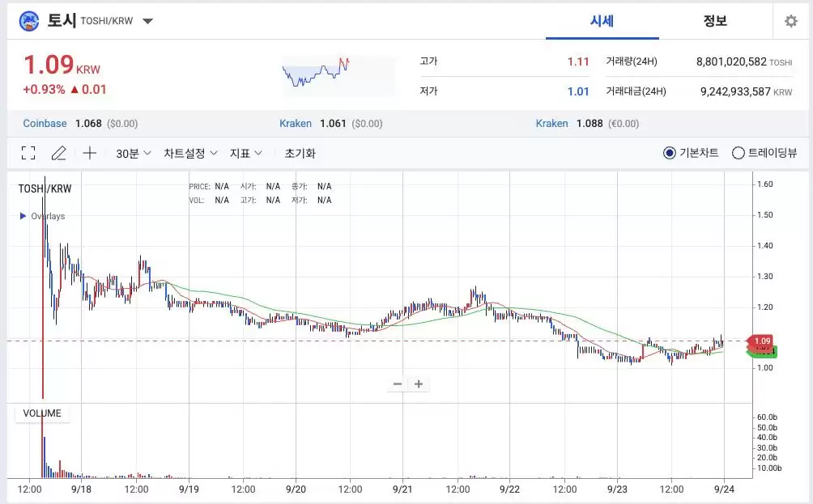Image resolution: width=813 pixels, height=504 pixels.
Task: Select the 트레이딩뷰 radio option
Action: 738,153
